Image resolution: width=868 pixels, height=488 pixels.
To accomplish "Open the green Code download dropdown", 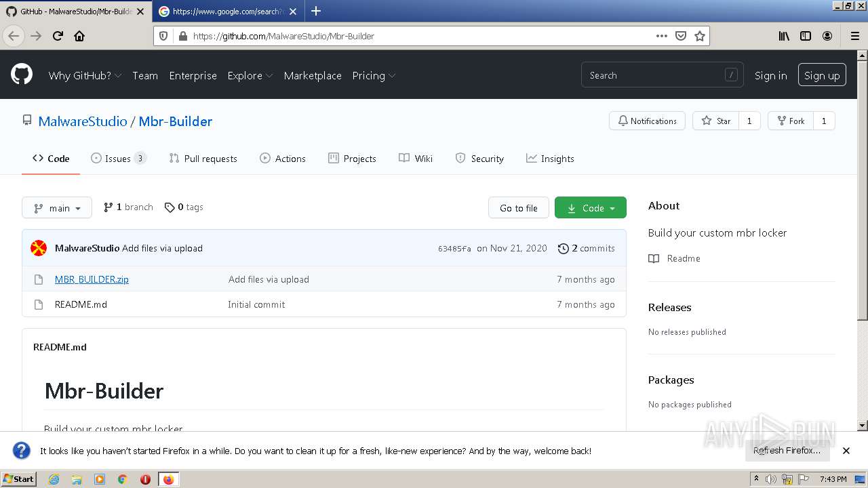I will [591, 208].
